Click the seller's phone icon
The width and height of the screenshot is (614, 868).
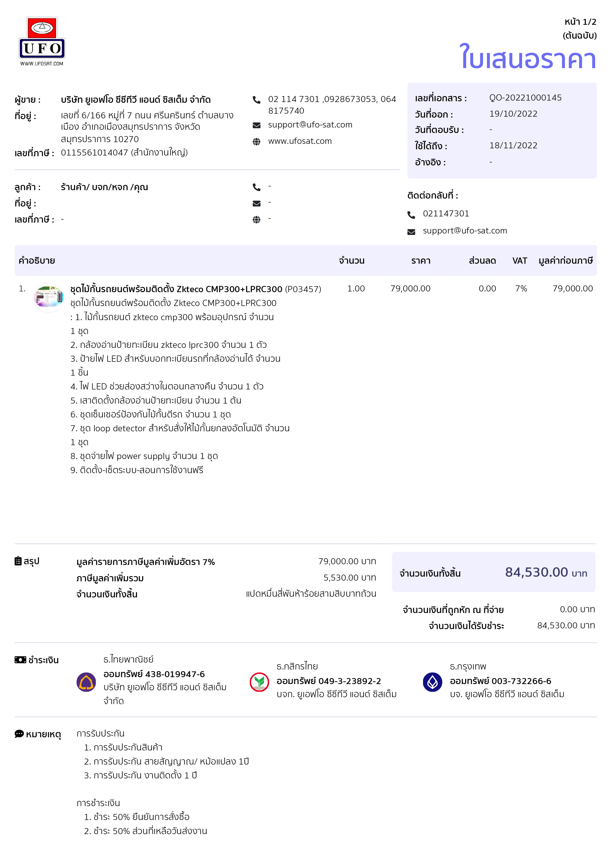point(257,100)
